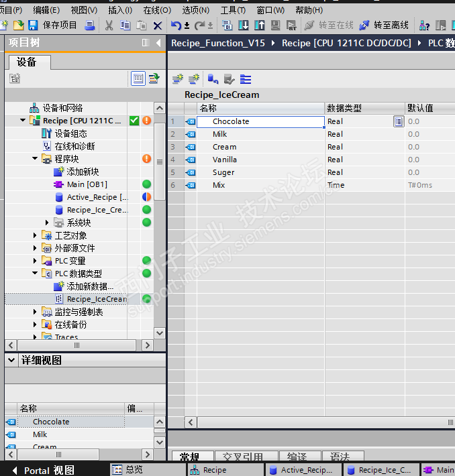Click the project tree calendar view icon
This screenshot has height=476, width=455.
(154, 78)
